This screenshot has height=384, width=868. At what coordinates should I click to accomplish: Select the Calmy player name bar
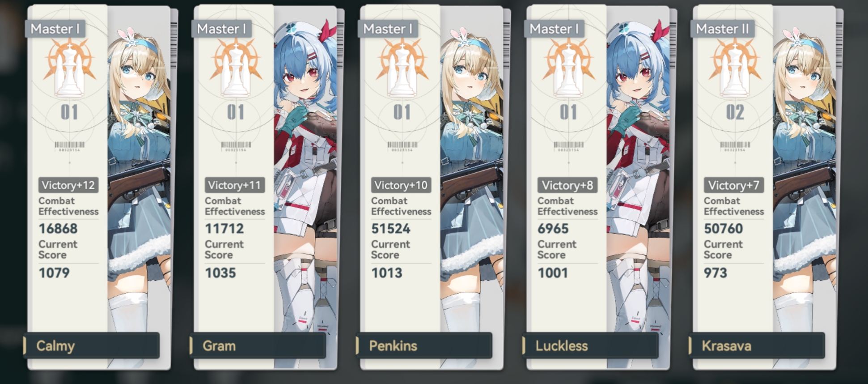point(92,346)
